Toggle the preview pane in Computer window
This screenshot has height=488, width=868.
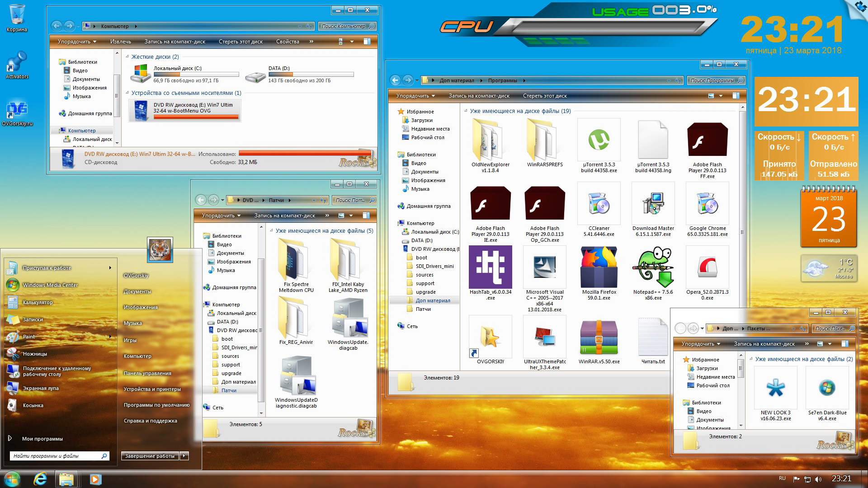367,42
